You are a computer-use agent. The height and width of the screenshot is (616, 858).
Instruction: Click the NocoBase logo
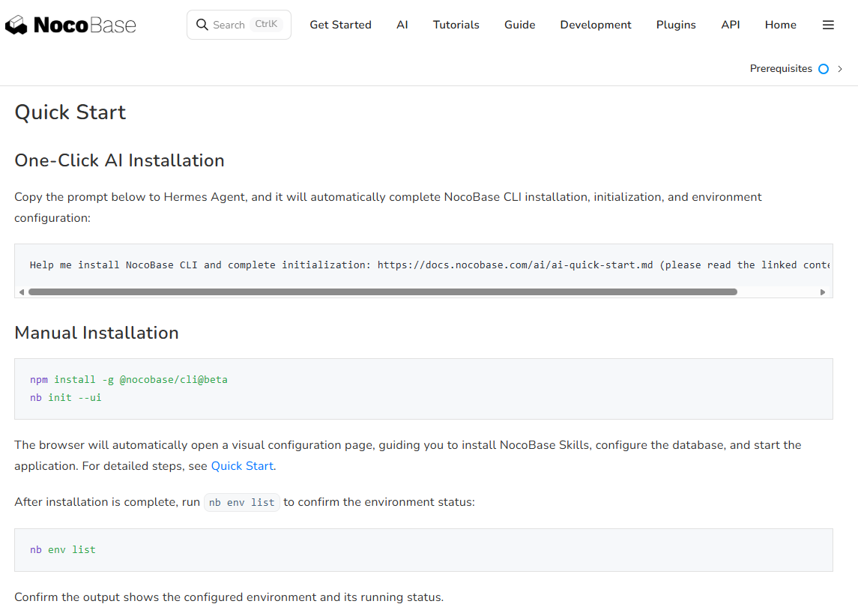[x=70, y=25]
